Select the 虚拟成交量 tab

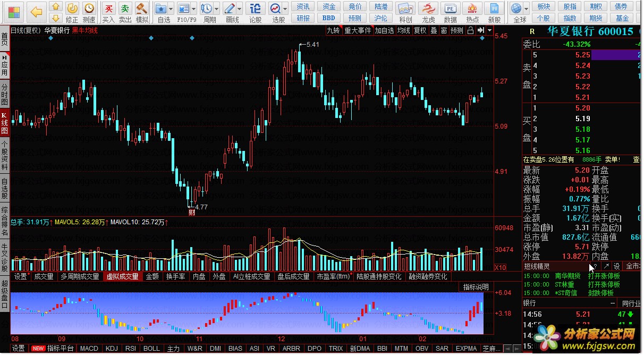point(122,276)
